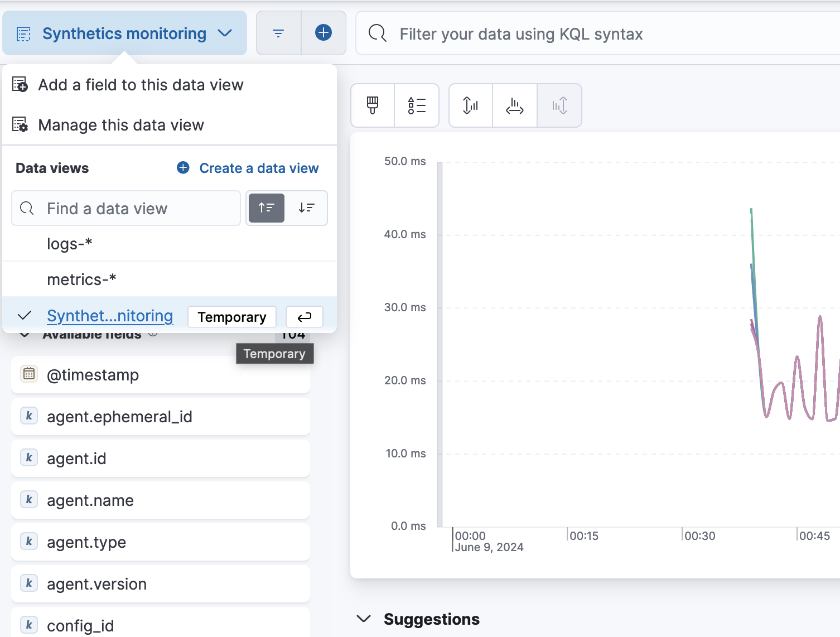
Task: Click the Data views heading
Action: (52, 168)
